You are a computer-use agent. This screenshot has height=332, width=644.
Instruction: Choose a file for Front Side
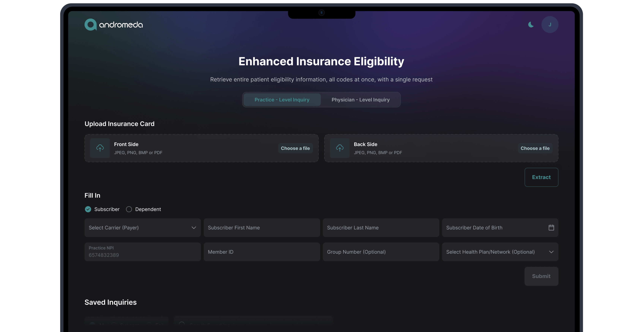point(295,148)
